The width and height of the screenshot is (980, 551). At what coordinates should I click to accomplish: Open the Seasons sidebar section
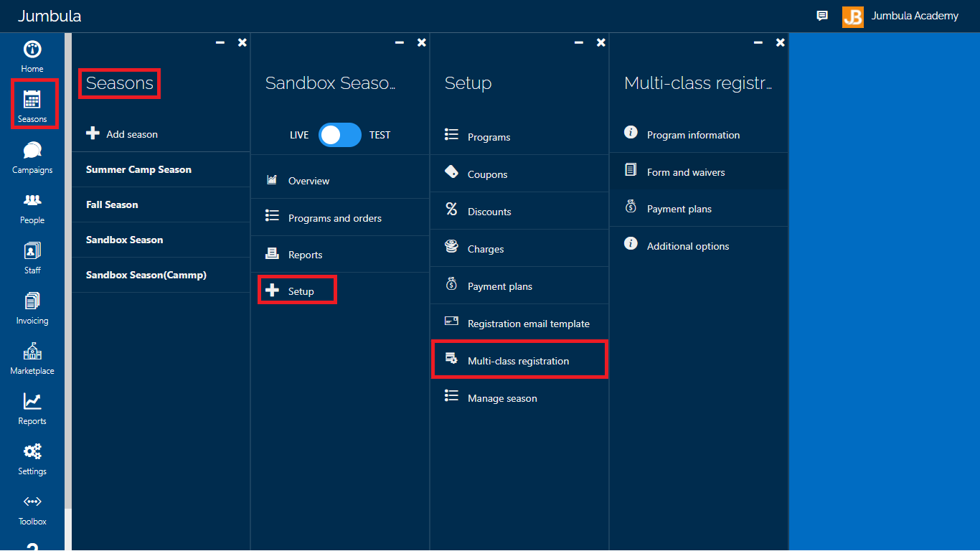[32, 106]
